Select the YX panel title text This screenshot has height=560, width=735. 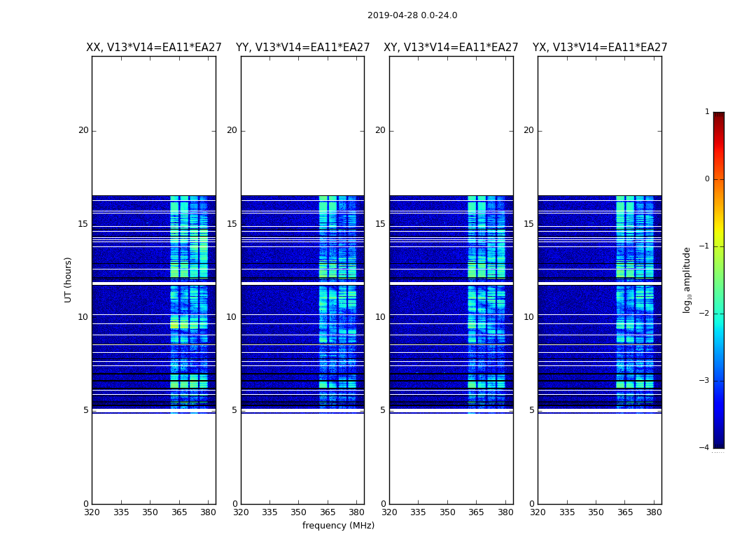click(x=599, y=48)
